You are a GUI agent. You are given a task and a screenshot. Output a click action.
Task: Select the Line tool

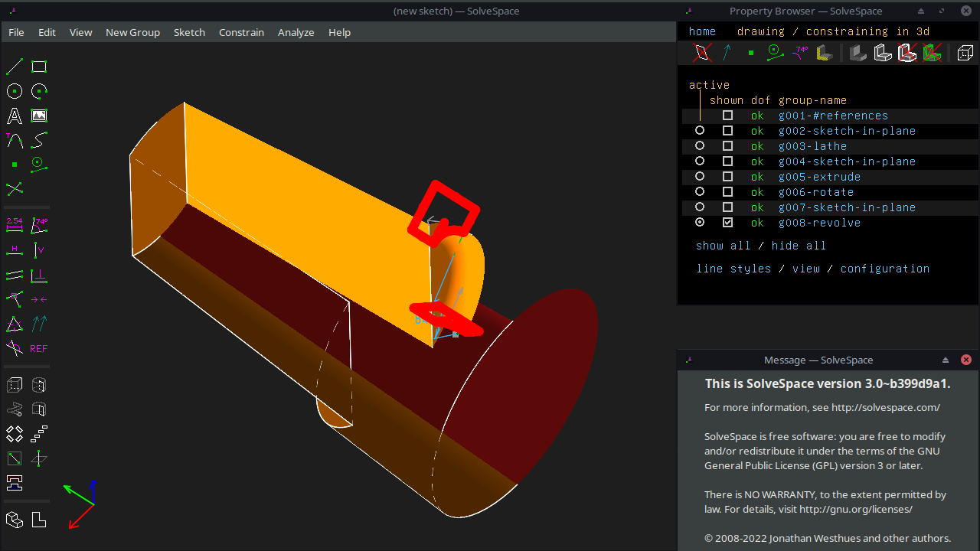[14, 67]
